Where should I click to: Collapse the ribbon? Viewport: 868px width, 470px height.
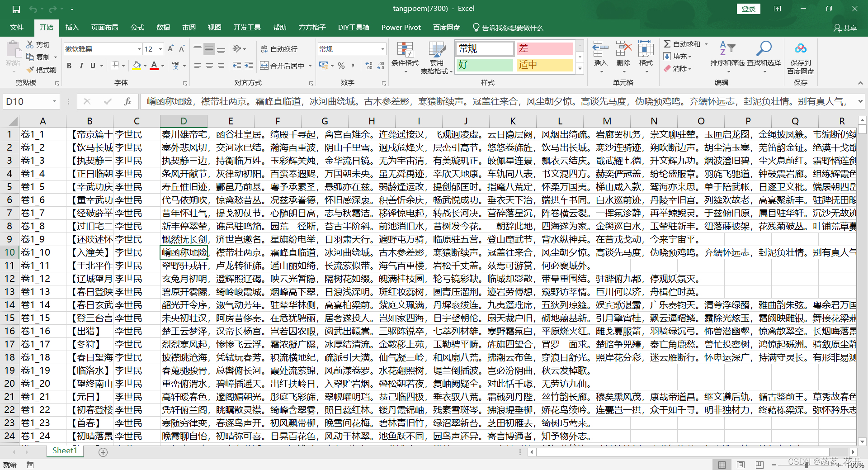[x=860, y=83]
